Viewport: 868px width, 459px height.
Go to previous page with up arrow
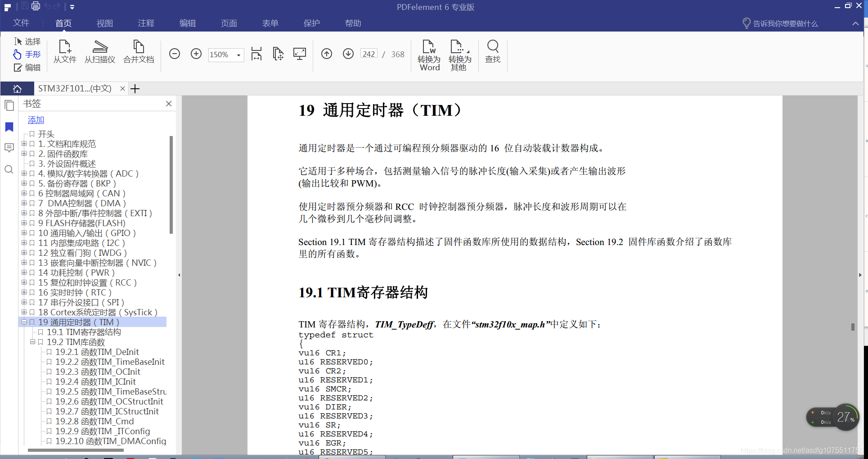point(327,54)
